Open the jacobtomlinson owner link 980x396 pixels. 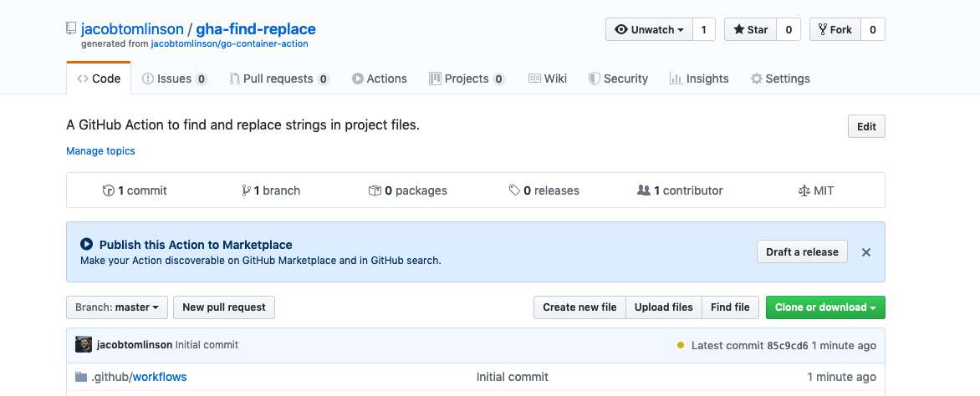(x=132, y=28)
